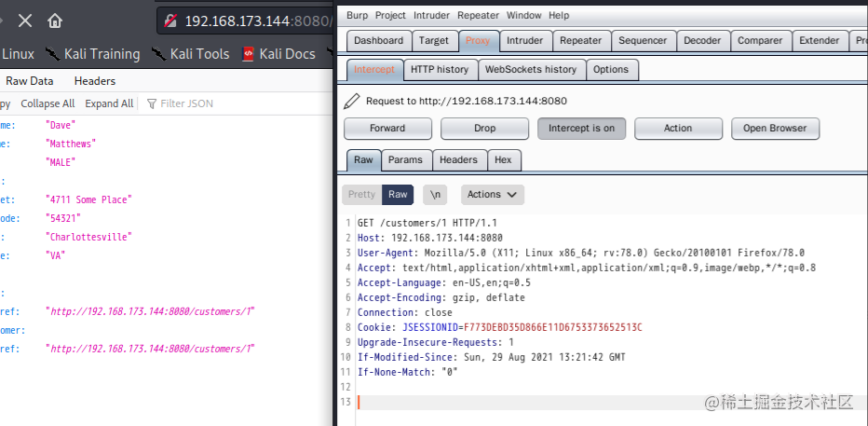Open the Actions dropdown in message editor

tap(492, 195)
